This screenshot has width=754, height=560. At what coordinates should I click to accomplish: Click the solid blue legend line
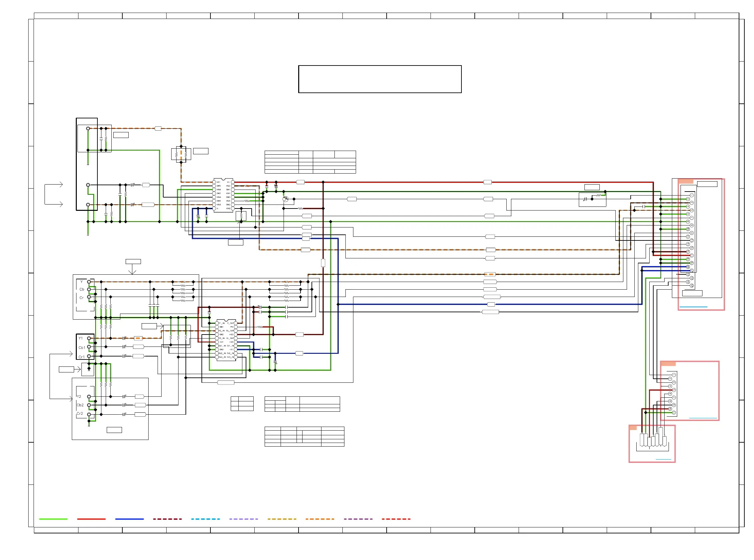[x=129, y=519]
